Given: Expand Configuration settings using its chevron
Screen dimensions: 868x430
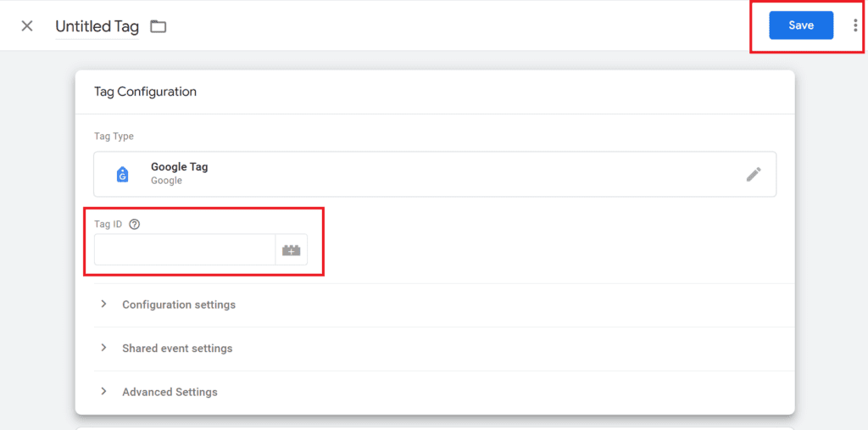Looking at the screenshot, I should click(103, 304).
